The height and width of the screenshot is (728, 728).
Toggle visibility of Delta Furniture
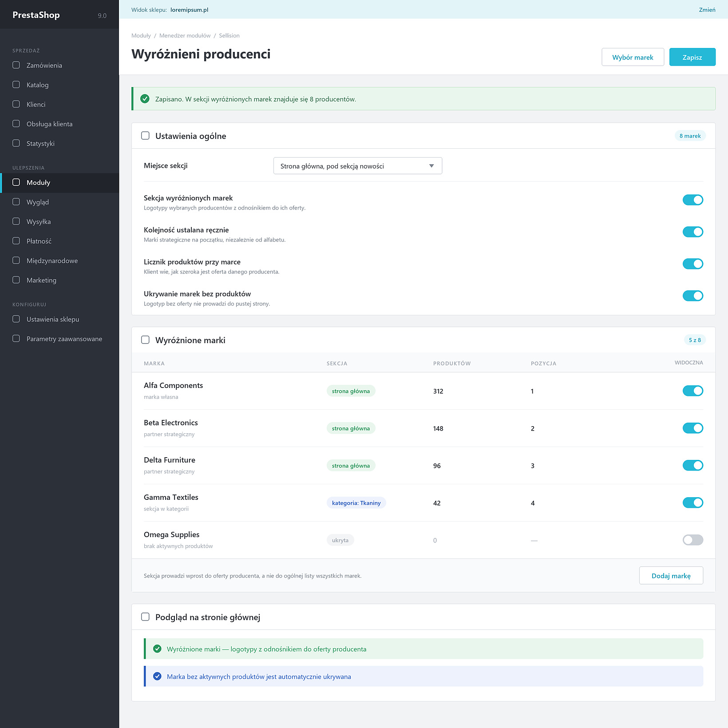pyautogui.click(x=693, y=466)
